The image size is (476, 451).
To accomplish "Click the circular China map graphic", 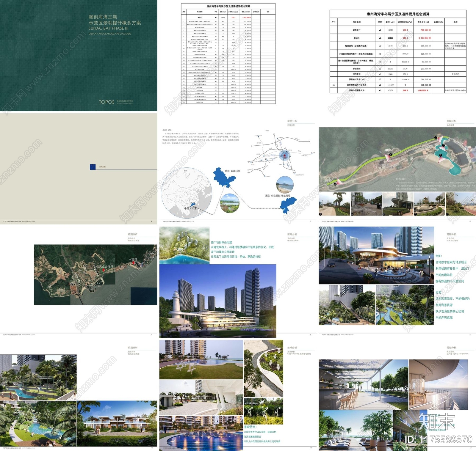I will click(x=187, y=193).
